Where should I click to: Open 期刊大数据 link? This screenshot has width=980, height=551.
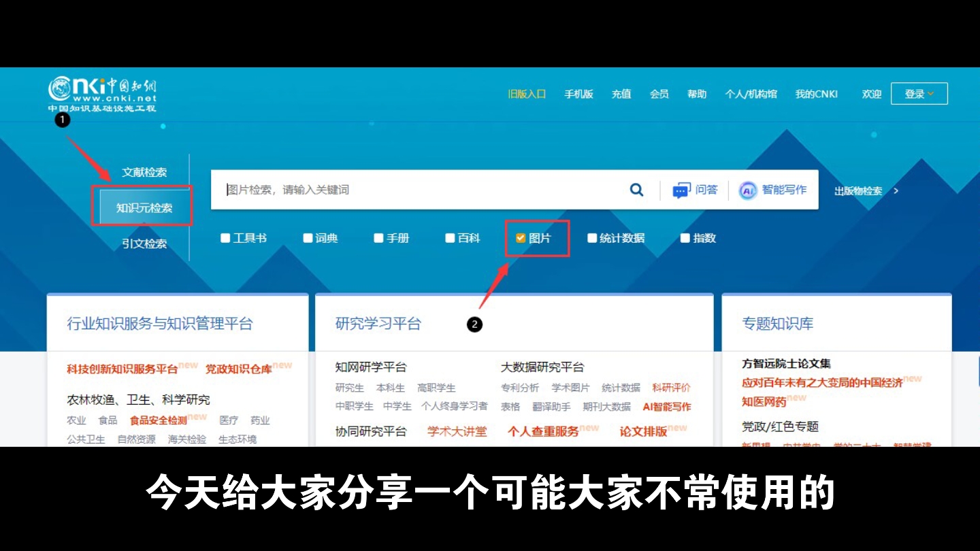(x=606, y=407)
